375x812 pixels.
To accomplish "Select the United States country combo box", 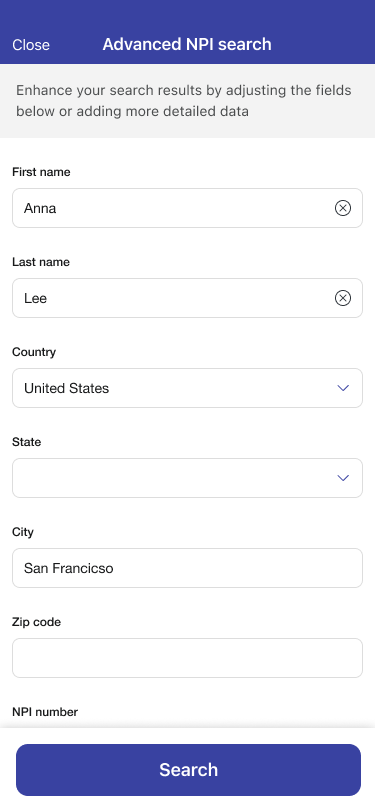I will (188, 388).
